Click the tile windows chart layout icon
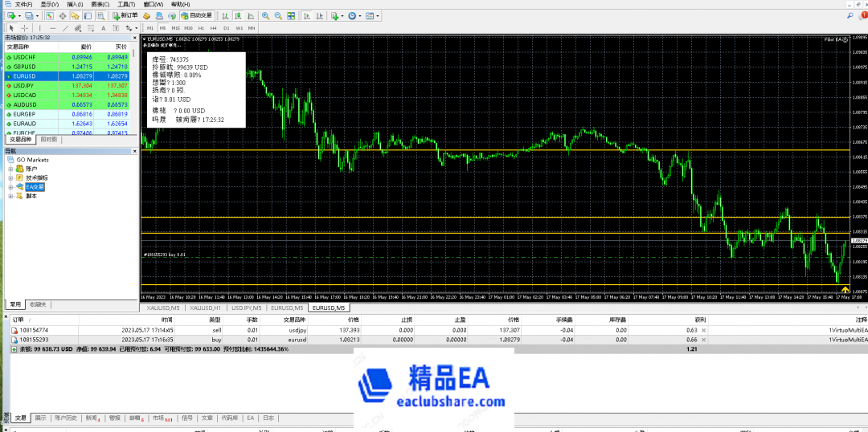The width and height of the screenshot is (868, 432). (x=290, y=15)
